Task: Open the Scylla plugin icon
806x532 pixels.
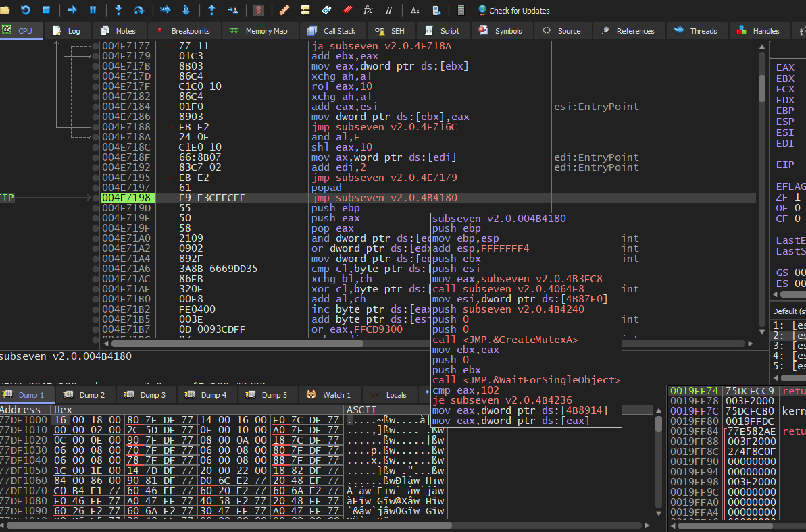Action: (258, 10)
